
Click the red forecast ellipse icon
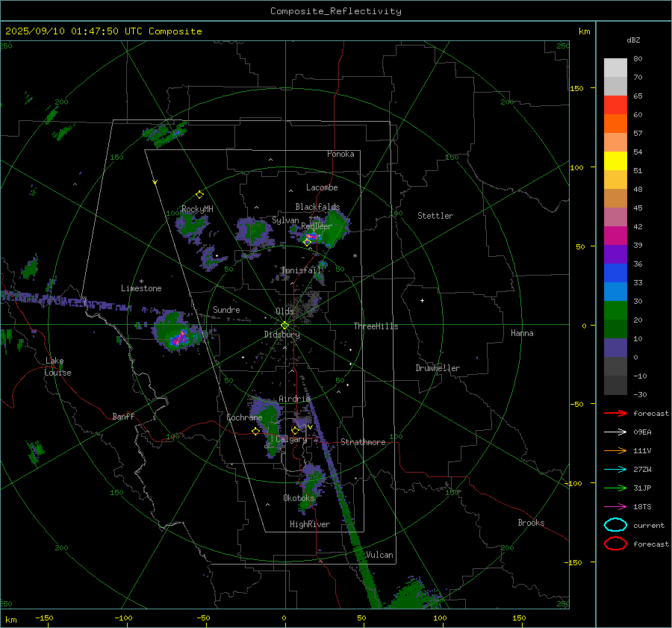pyautogui.click(x=615, y=544)
